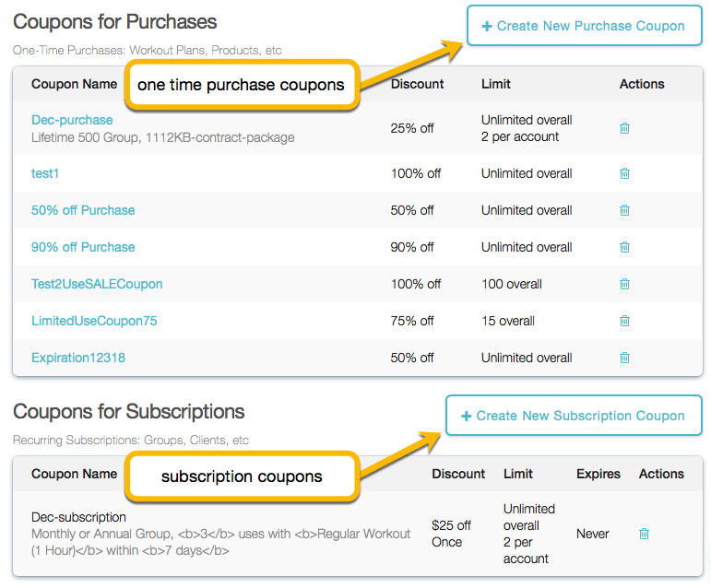Screen dimensions: 711x588
Task: Click the purchases Coupon Name column header
Action: coord(74,84)
